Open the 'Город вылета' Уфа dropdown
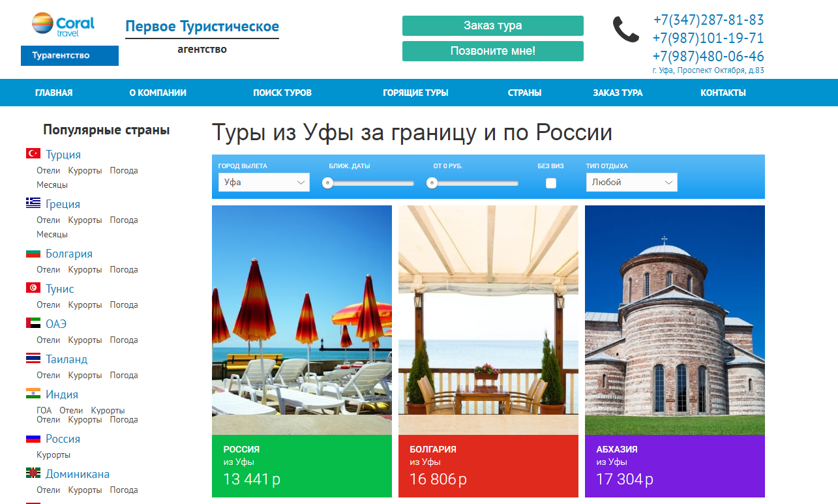838x504 pixels. pos(264,182)
